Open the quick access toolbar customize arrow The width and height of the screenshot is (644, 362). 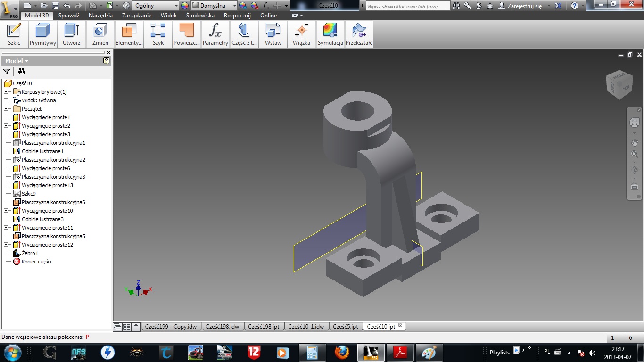click(287, 6)
